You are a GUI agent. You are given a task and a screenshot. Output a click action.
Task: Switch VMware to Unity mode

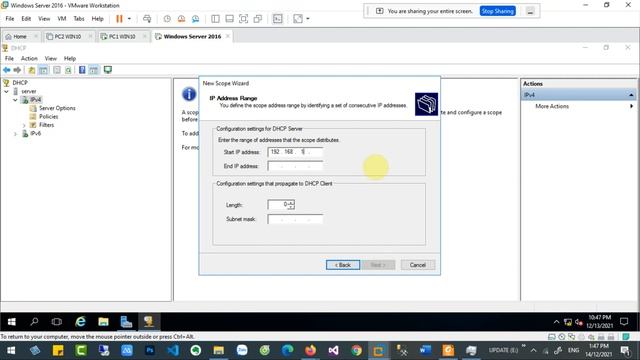(258, 19)
